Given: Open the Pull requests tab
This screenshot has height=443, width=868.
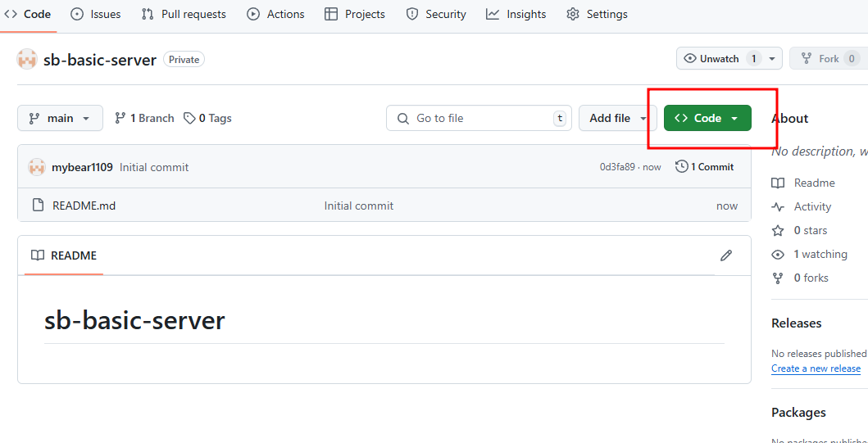Looking at the screenshot, I should (x=184, y=15).
